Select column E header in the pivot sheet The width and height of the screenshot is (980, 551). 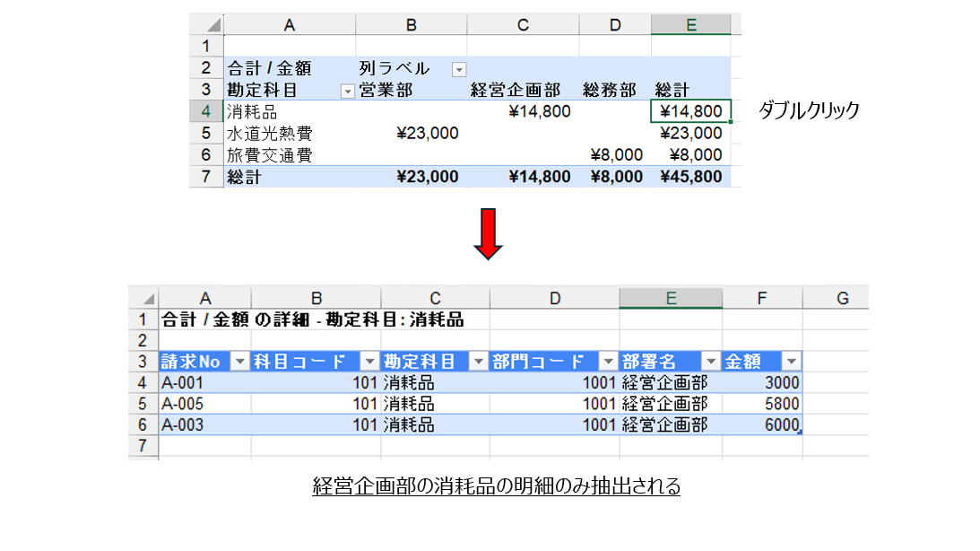690,25
